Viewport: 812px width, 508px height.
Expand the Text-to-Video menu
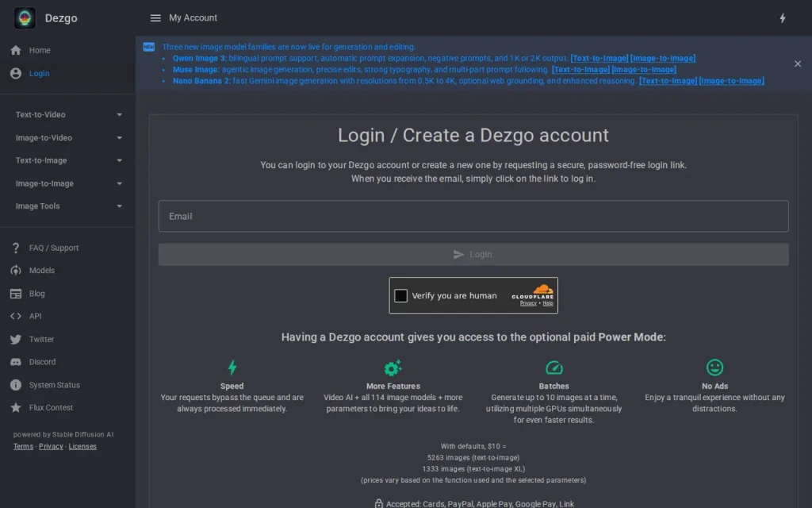(x=68, y=114)
